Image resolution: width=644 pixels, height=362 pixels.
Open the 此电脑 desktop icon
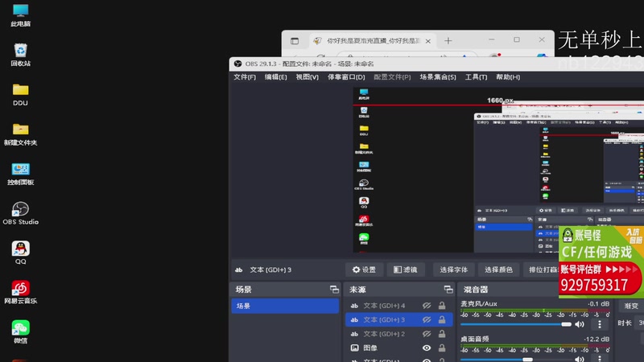coord(21,15)
